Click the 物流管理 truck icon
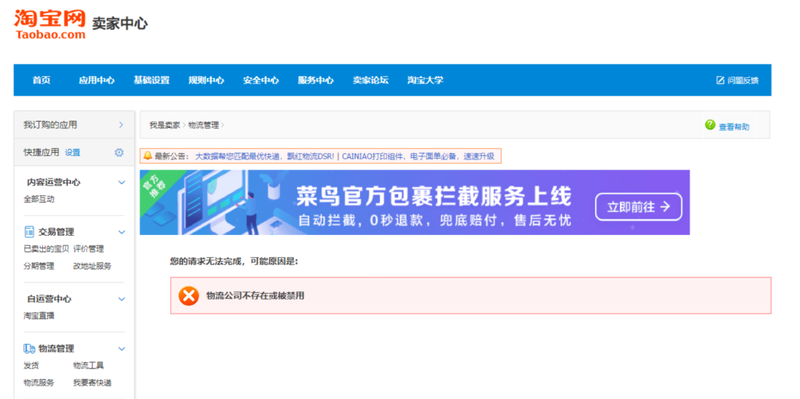Viewport: 800px width, 399px height. click(29, 348)
